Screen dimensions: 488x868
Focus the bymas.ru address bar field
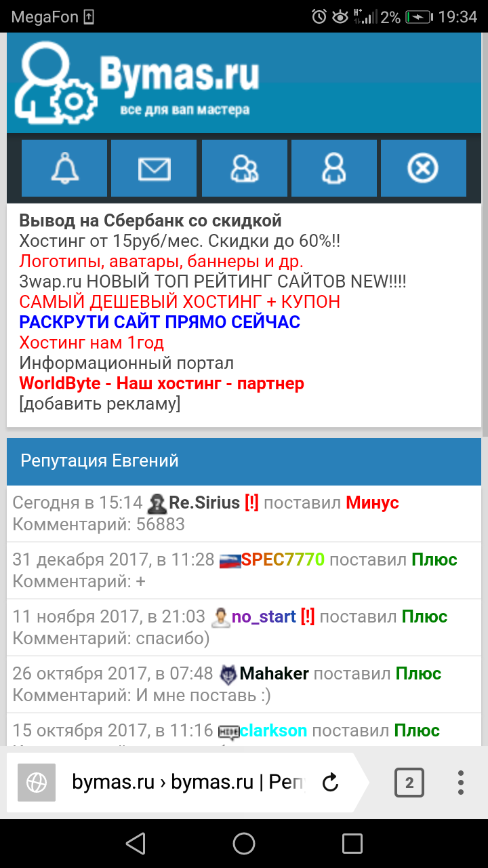pos(188,783)
